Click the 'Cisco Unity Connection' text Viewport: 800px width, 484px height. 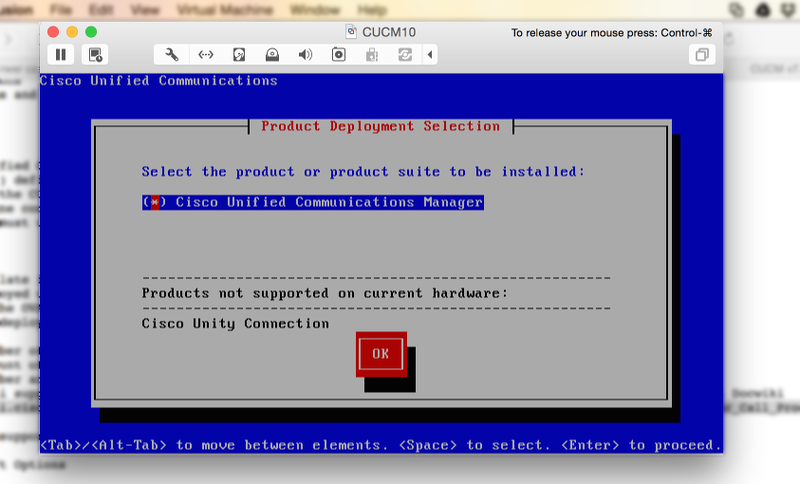(235, 324)
